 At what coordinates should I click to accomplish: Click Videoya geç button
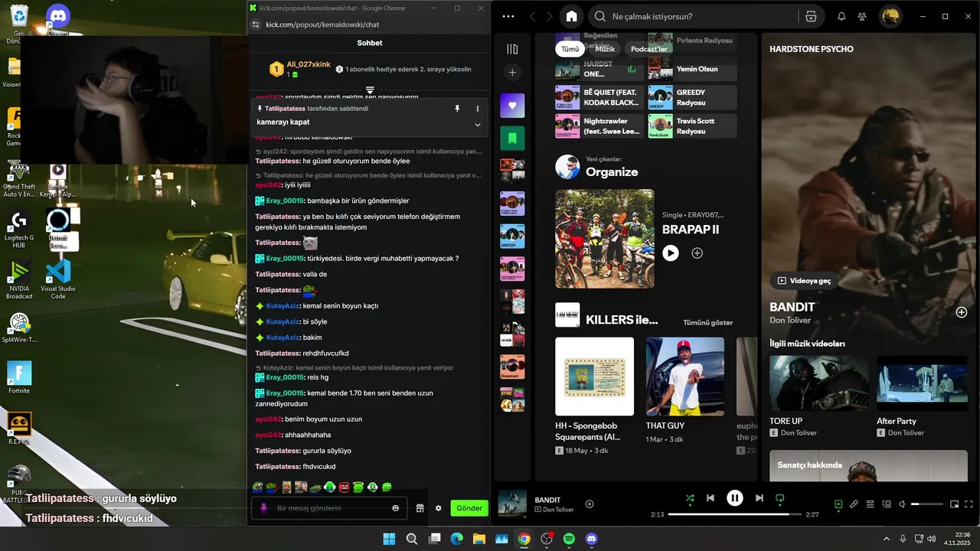804,281
